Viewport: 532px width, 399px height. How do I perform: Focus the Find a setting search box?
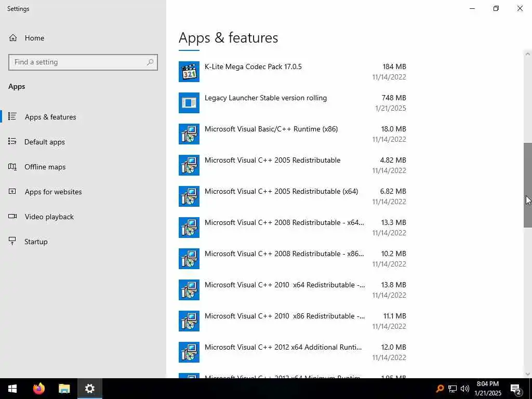click(x=83, y=62)
